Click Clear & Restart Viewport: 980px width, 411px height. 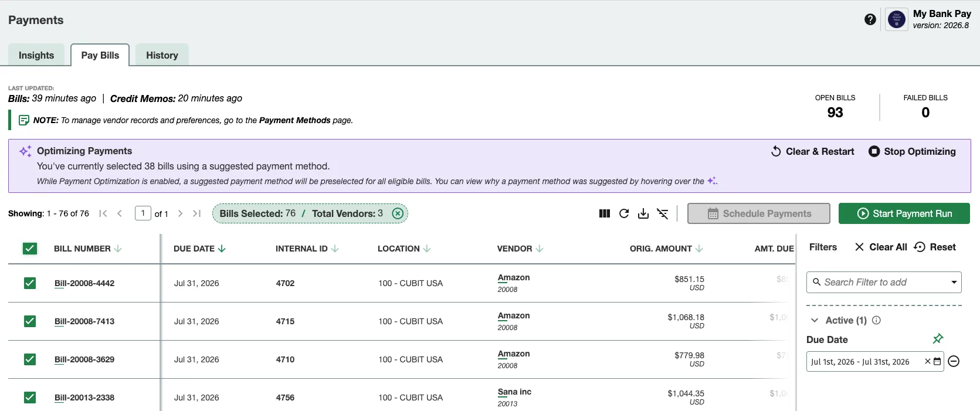(812, 151)
